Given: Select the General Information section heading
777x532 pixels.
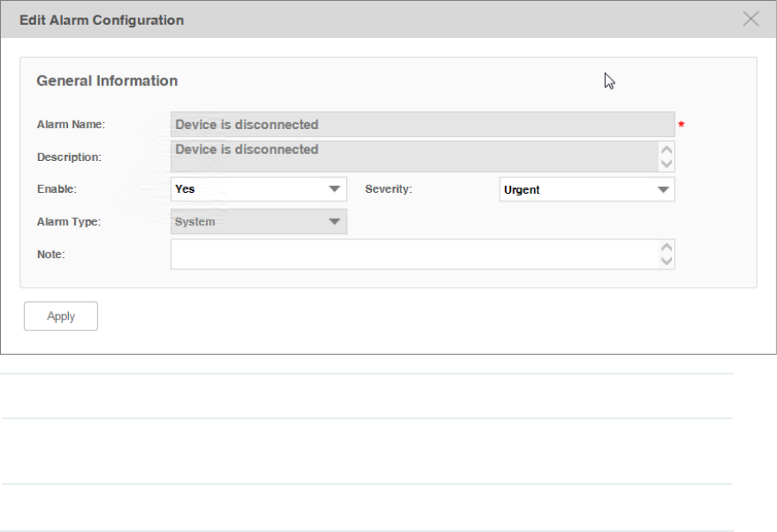Looking at the screenshot, I should [107, 81].
